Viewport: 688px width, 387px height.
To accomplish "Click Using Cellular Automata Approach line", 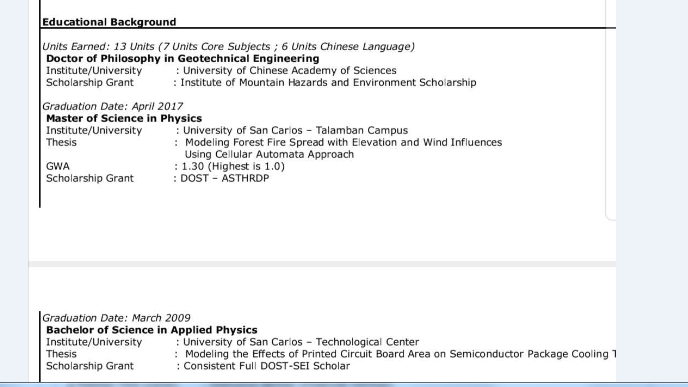I will click(x=269, y=154).
